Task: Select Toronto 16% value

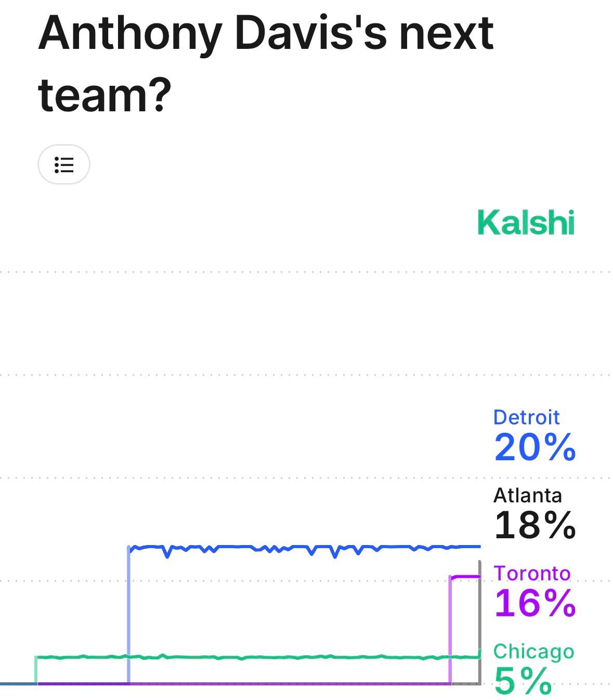Action: [x=534, y=603]
